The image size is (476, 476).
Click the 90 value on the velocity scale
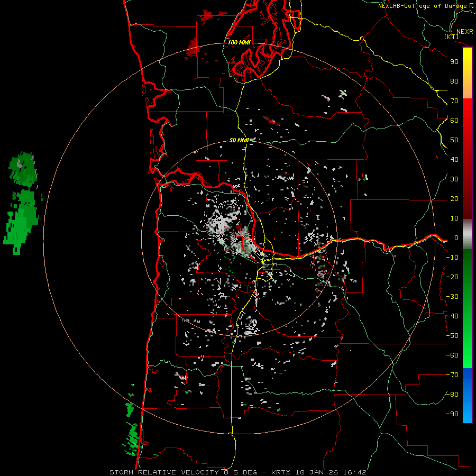(454, 62)
